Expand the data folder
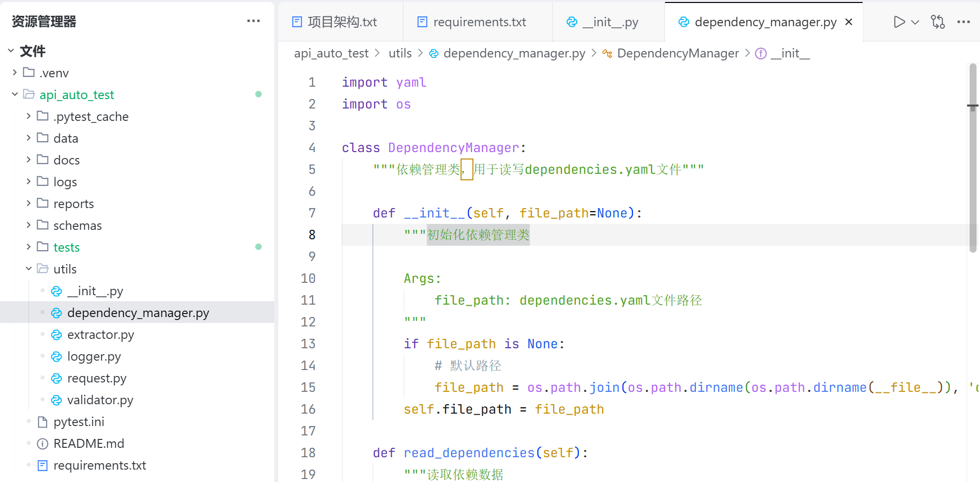980x482 pixels. point(29,138)
